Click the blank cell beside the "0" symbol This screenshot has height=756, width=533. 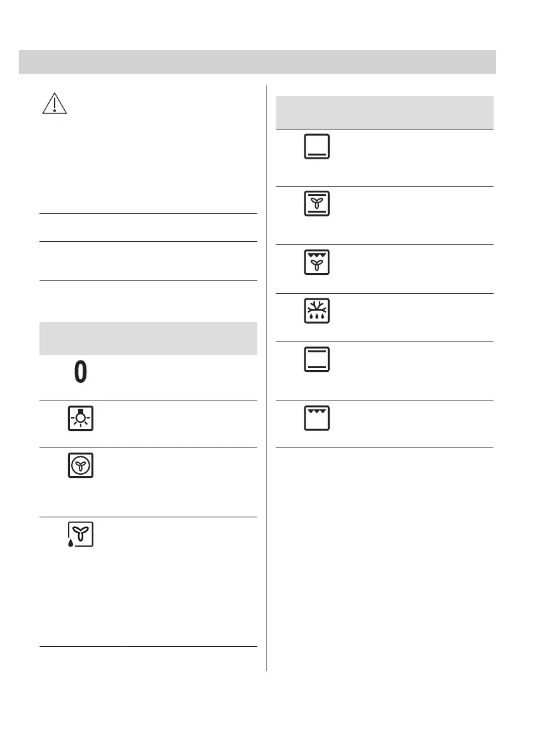[178, 377]
